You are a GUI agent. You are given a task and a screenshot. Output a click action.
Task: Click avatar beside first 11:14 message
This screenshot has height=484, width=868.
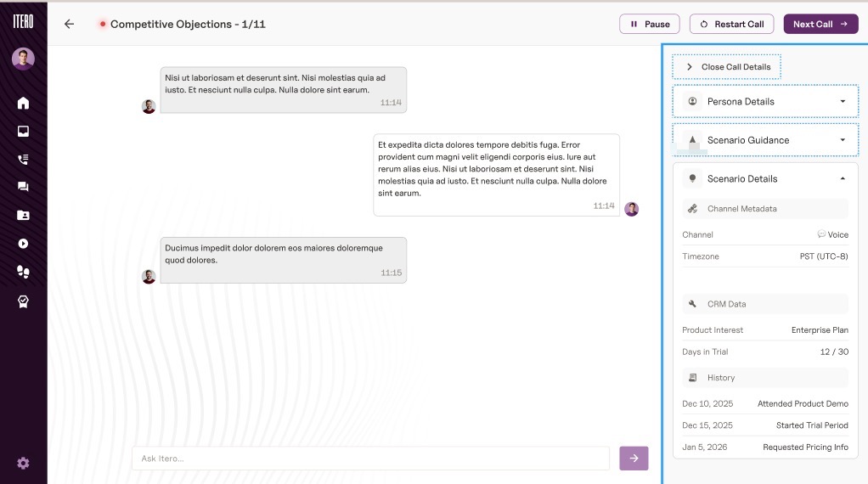click(149, 106)
